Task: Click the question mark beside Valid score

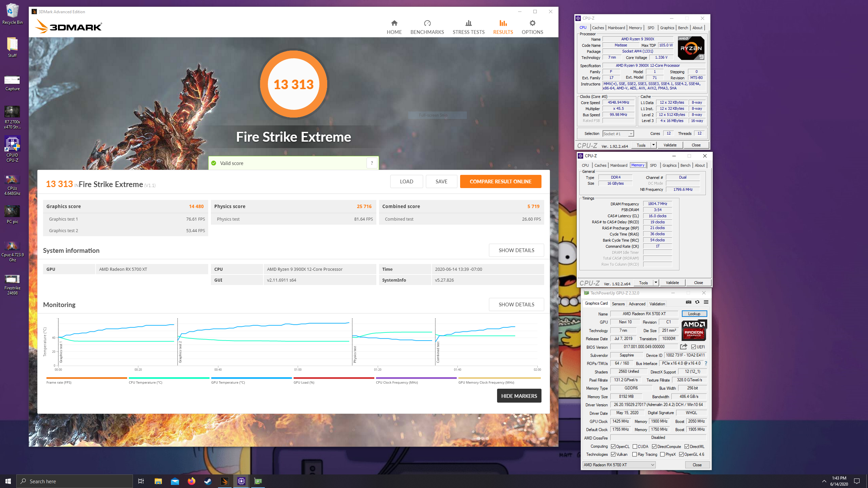Action: pyautogui.click(x=372, y=163)
